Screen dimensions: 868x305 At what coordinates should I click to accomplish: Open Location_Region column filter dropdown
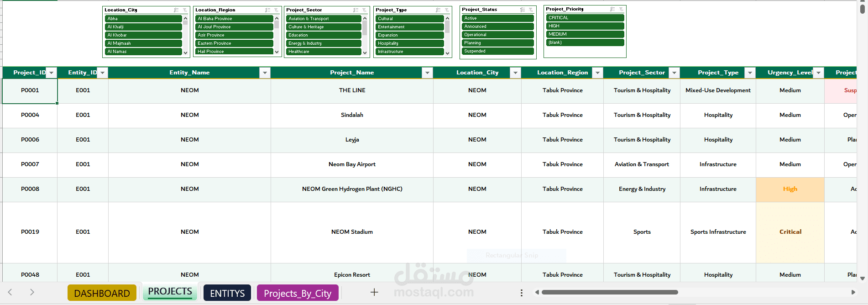pos(597,73)
